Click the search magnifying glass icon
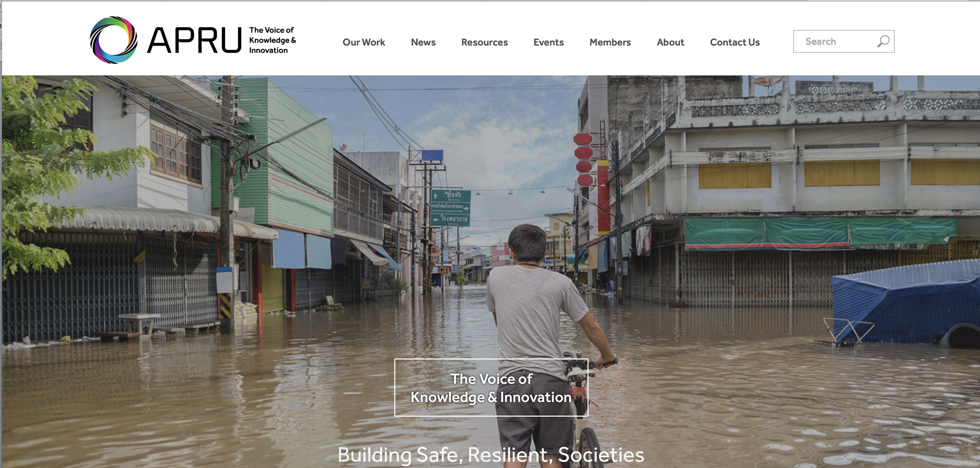The image size is (980, 468). (883, 41)
